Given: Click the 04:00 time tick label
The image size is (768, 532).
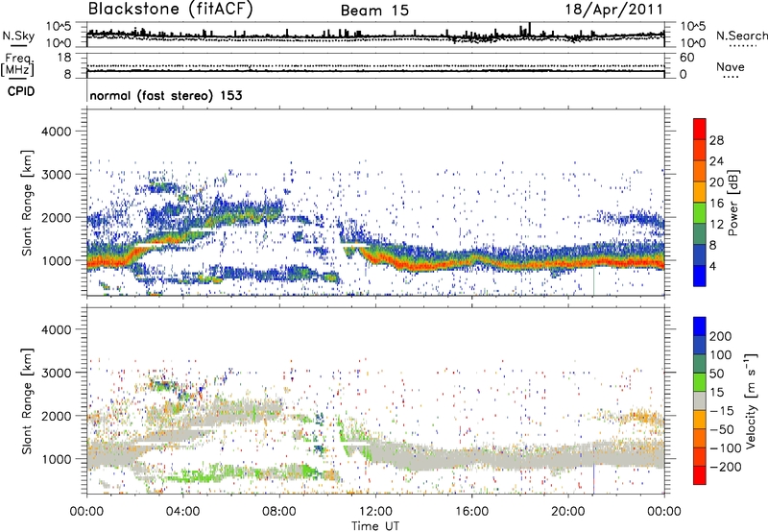Looking at the screenshot, I should 182,512.
